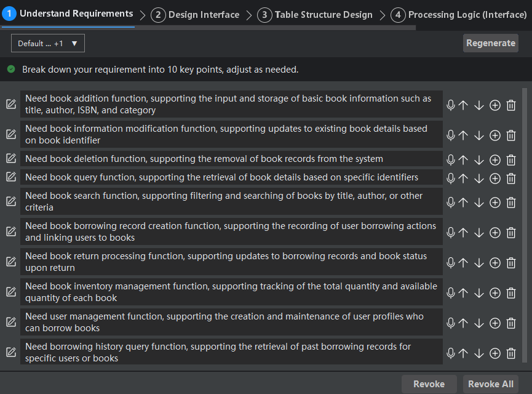Edit the book return processing requirement

pyautogui.click(x=11, y=262)
